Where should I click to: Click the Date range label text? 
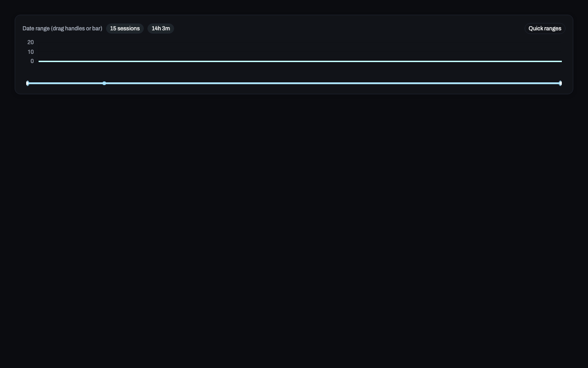[36, 29]
